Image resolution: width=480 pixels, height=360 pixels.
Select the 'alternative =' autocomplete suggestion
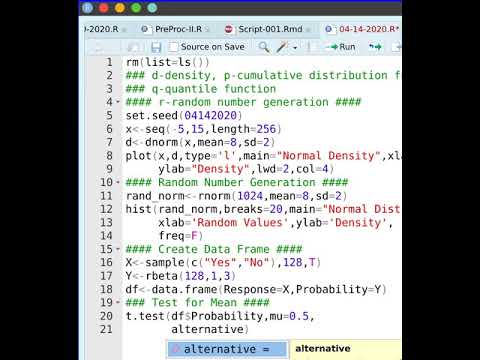point(227,349)
